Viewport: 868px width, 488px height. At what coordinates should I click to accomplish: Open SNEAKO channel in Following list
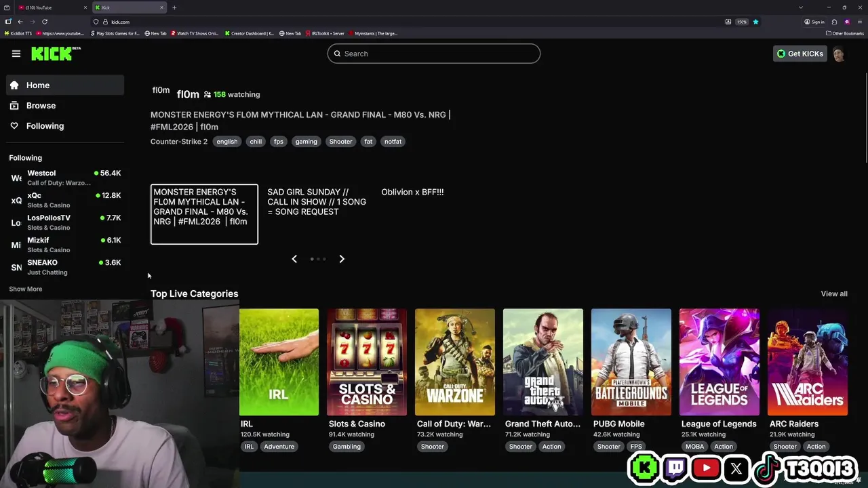pyautogui.click(x=65, y=267)
